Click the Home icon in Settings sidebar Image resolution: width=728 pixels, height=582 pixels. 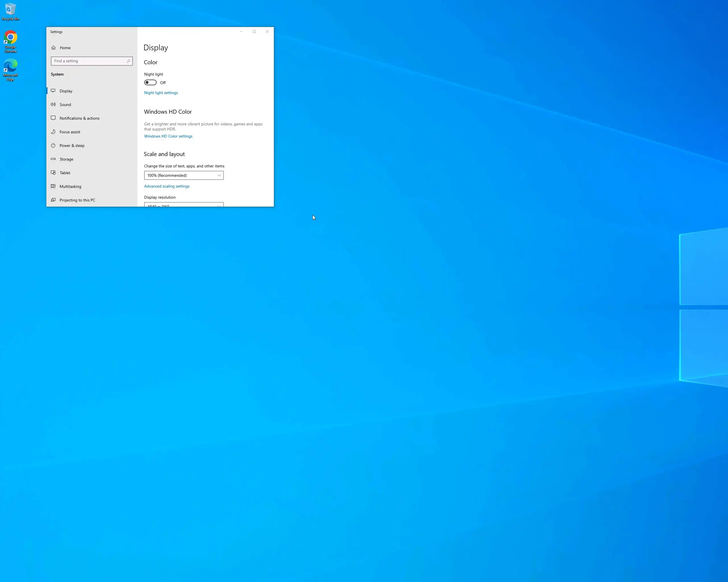point(53,47)
